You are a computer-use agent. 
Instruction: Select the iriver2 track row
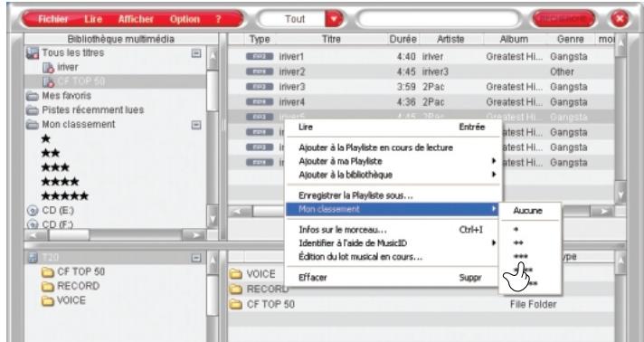click(x=421, y=72)
